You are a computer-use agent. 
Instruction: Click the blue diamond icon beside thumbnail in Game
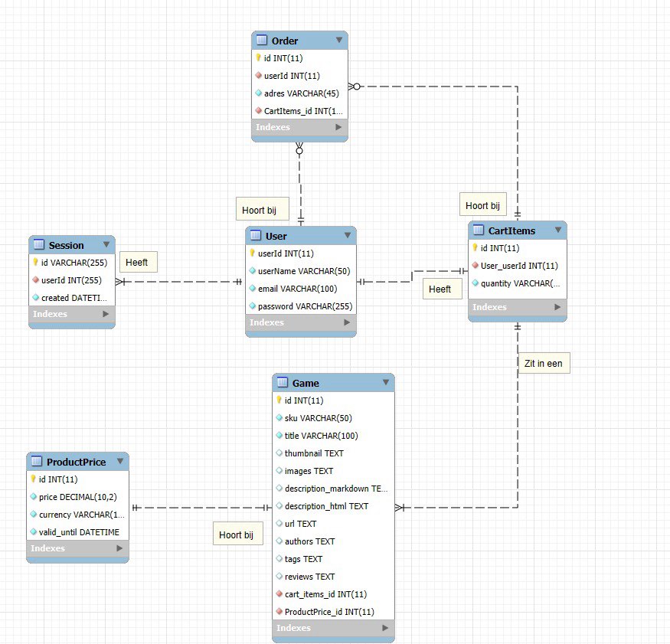click(x=279, y=453)
